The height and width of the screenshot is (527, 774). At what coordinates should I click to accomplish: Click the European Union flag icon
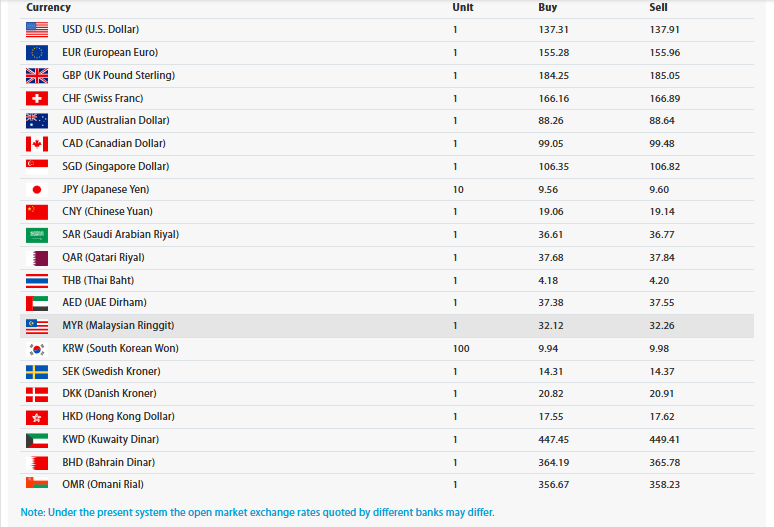(37, 52)
